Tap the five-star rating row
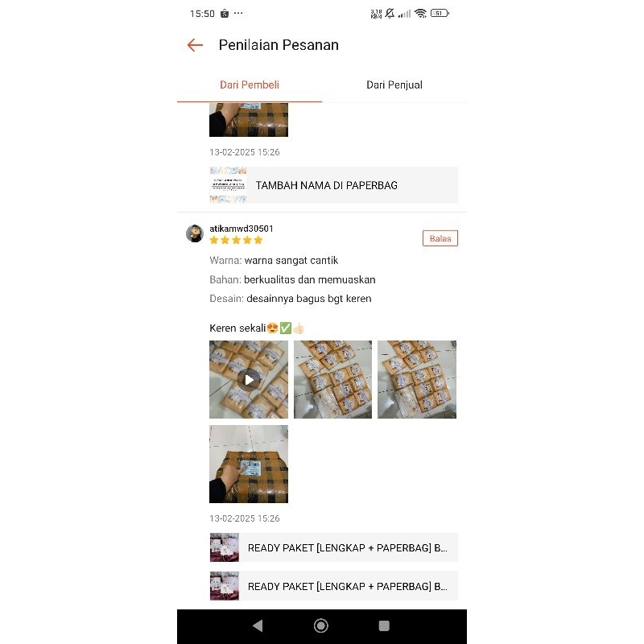Image resolution: width=644 pixels, height=644 pixels. tap(236, 240)
